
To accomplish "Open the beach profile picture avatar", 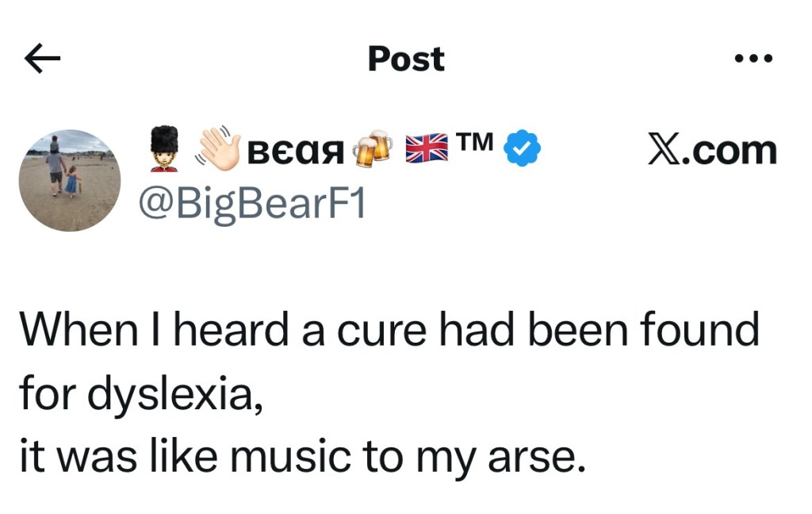I will pos(69,180).
